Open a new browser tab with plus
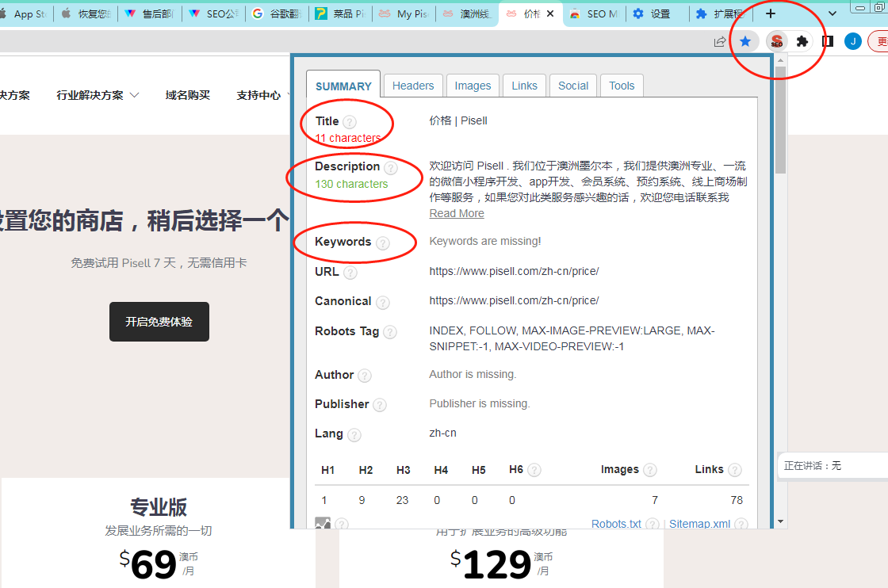This screenshot has width=888, height=588. [770, 13]
